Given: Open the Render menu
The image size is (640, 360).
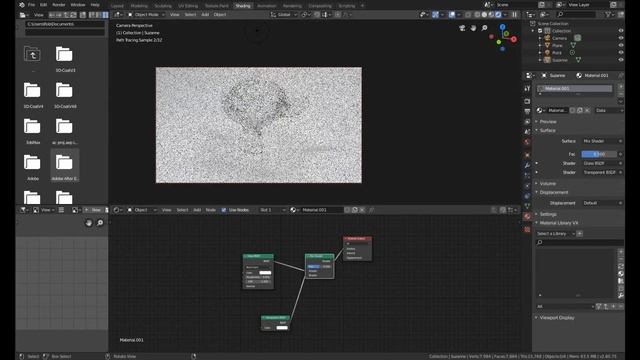Looking at the screenshot, I should point(59,5).
